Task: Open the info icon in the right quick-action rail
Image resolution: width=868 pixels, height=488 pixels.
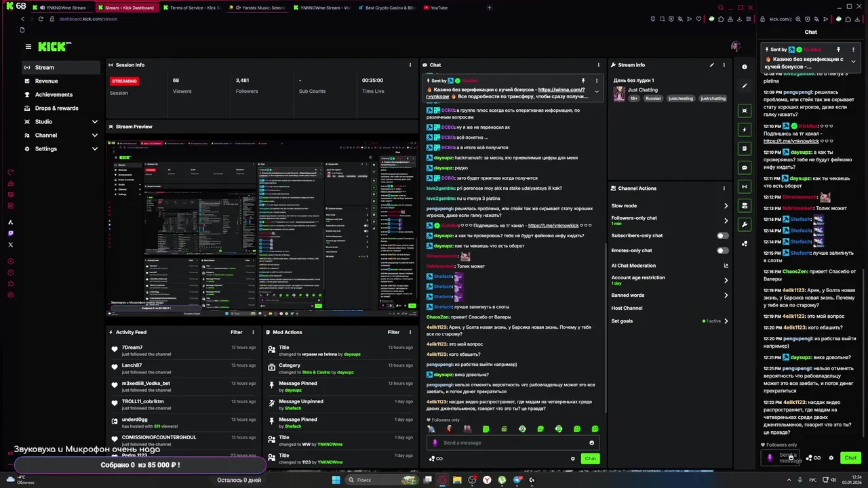Action: pos(745,67)
